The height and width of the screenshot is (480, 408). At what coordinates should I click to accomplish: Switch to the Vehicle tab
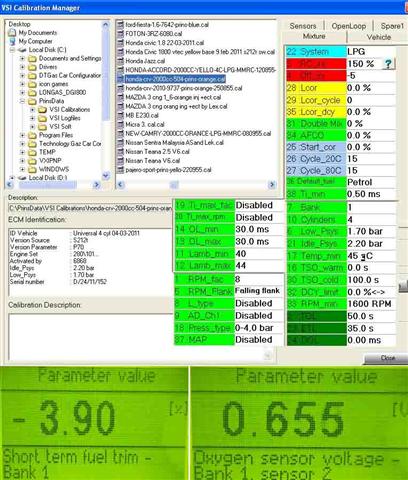379,37
